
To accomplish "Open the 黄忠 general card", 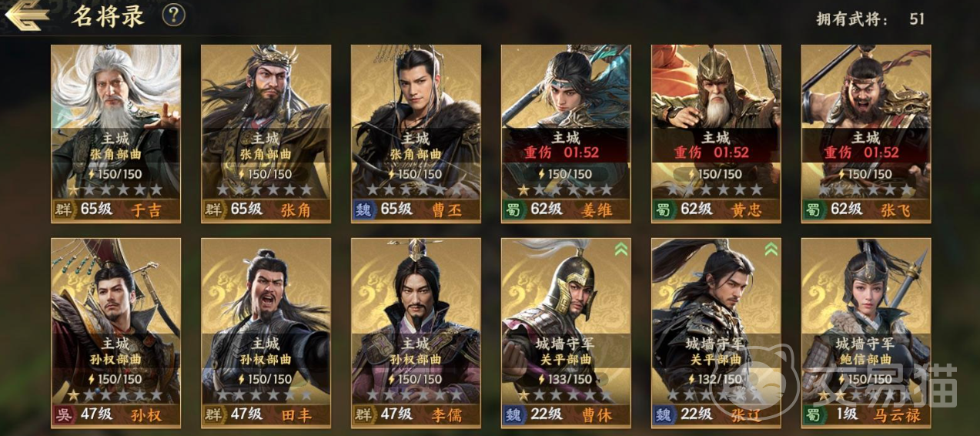I will pyautogui.click(x=716, y=133).
